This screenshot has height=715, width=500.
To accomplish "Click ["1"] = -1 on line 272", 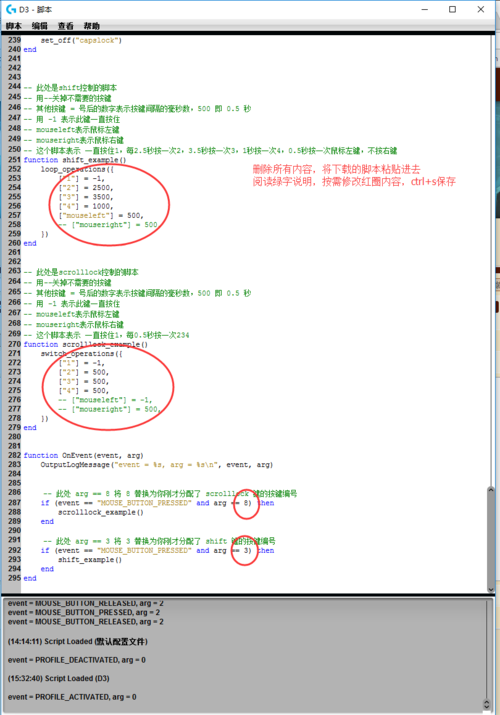I will click(x=82, y=363).
